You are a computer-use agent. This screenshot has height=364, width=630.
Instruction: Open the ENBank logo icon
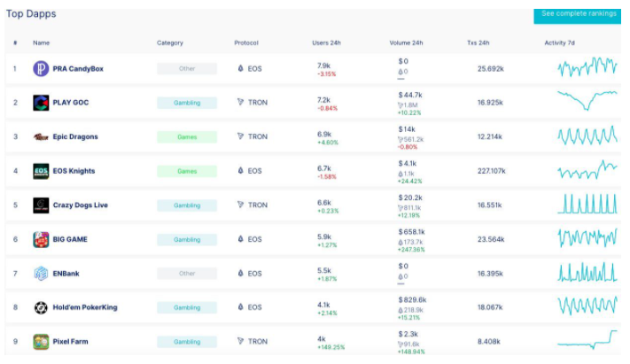pyautogui.click(x=41, y=274)
